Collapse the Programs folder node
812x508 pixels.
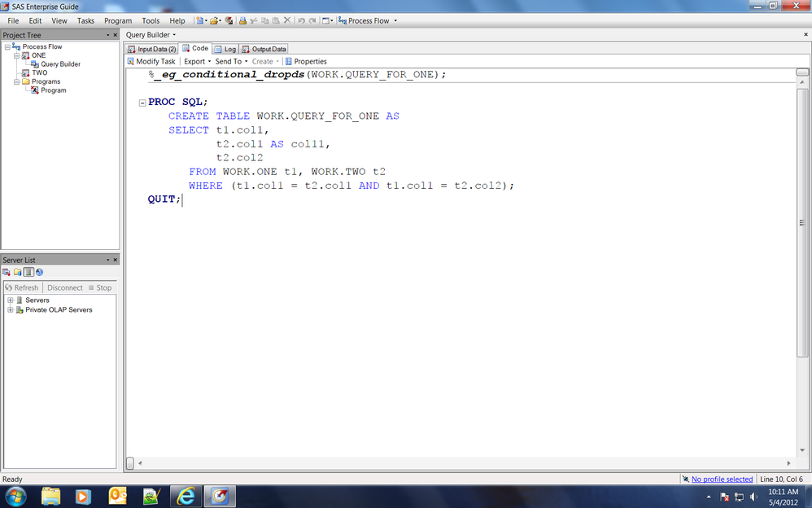16,82
